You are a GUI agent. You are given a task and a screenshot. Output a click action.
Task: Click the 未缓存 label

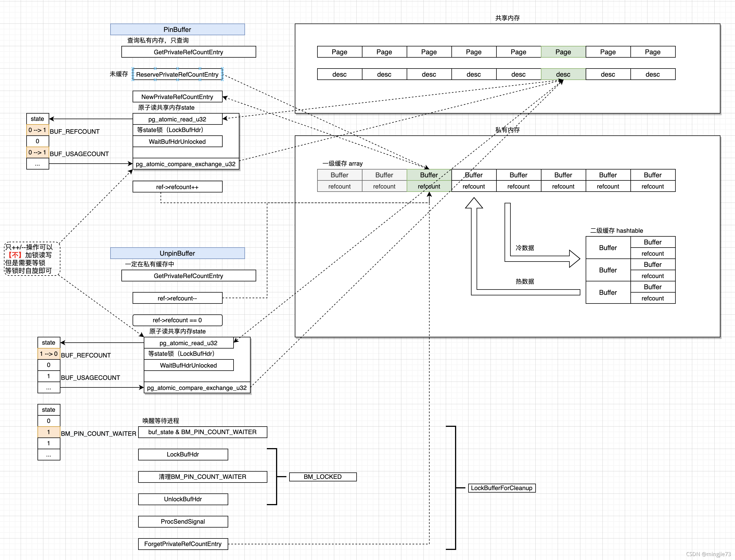pyautogui.click(x=119, y=74)
